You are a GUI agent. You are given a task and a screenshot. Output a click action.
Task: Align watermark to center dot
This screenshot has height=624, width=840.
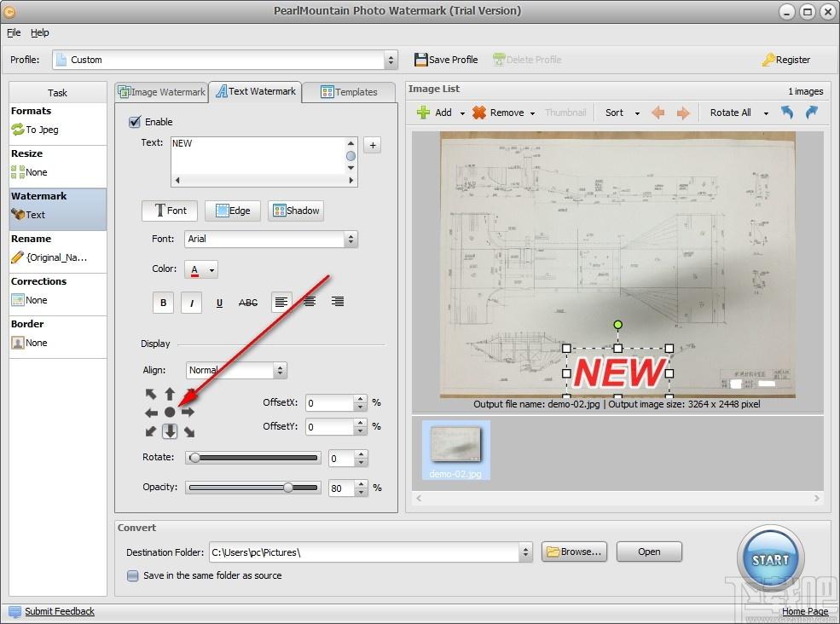(x=170, y=413)
